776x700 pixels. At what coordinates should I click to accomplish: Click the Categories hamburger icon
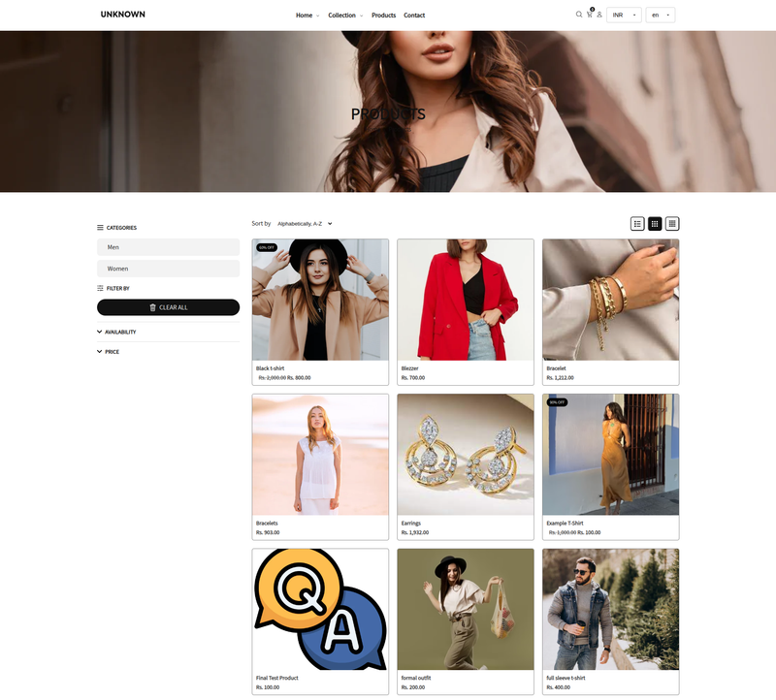pyautogui.click(x=100, y=228)
